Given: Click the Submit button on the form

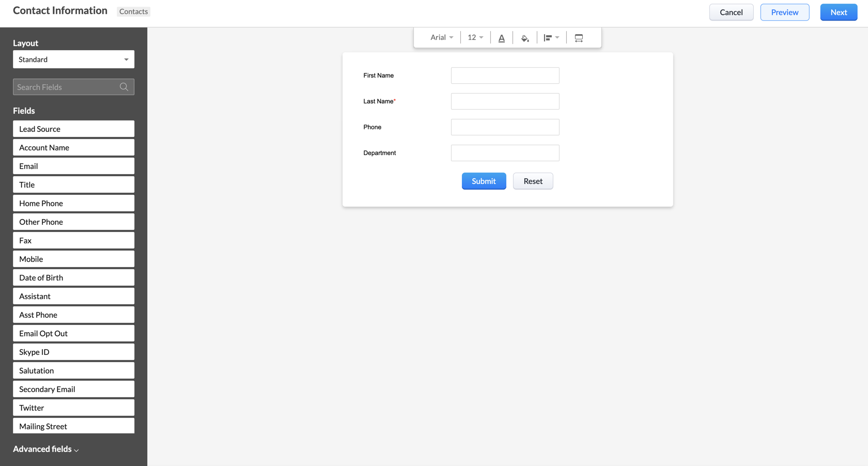Looking at the screenshot, I should [x=484, y=181].
